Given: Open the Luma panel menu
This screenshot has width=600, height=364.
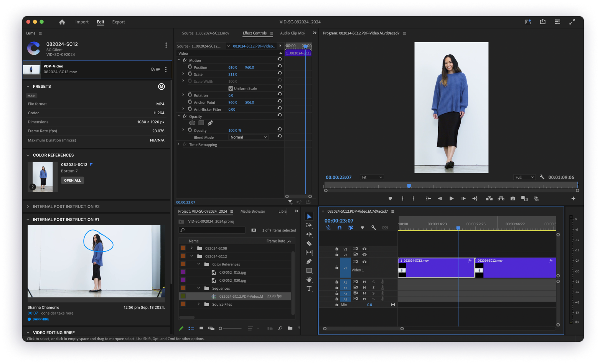Looking at the screenshot, I should click(x=40, y=33).
